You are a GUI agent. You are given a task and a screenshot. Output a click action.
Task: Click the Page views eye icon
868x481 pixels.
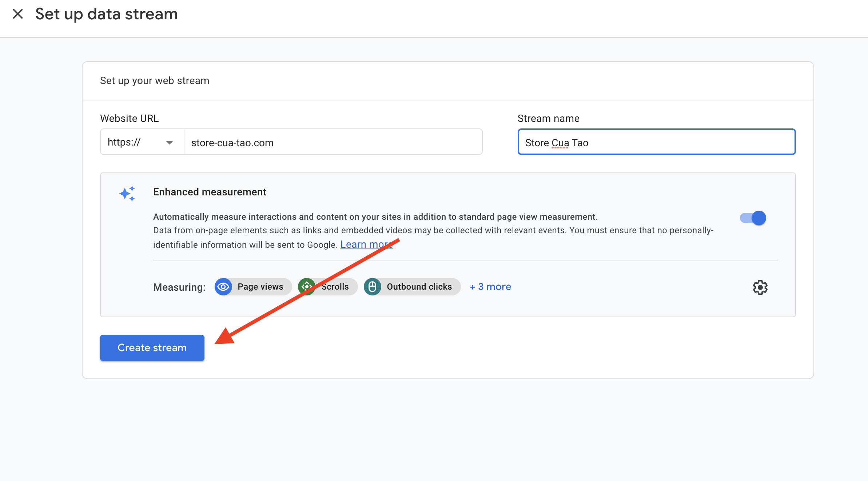click(223, 287)
